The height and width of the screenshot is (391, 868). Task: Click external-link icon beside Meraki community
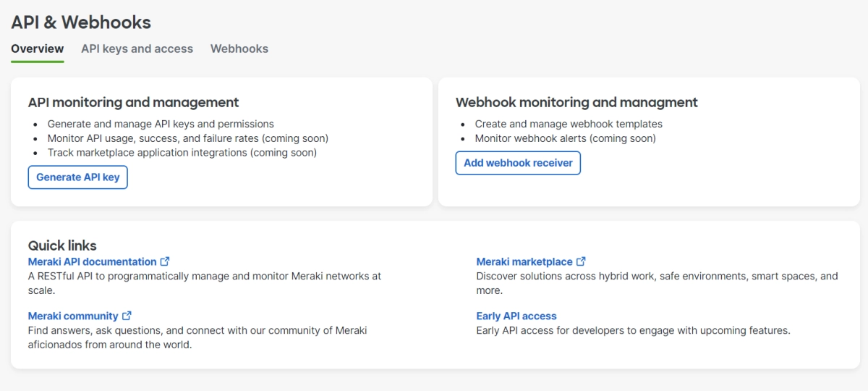[127, 316]
